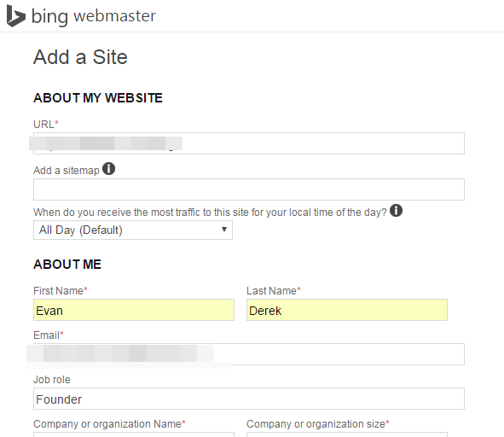Click the ABOUT ME section heading
Viewport: 504px width, 437px height.
(67, 265)
